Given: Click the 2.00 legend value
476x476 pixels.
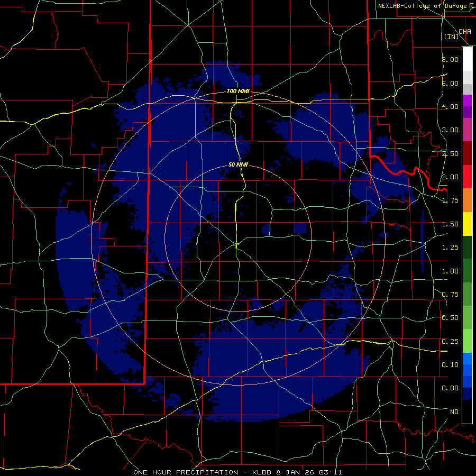Looking at the screenshot, I should (450, 177).
